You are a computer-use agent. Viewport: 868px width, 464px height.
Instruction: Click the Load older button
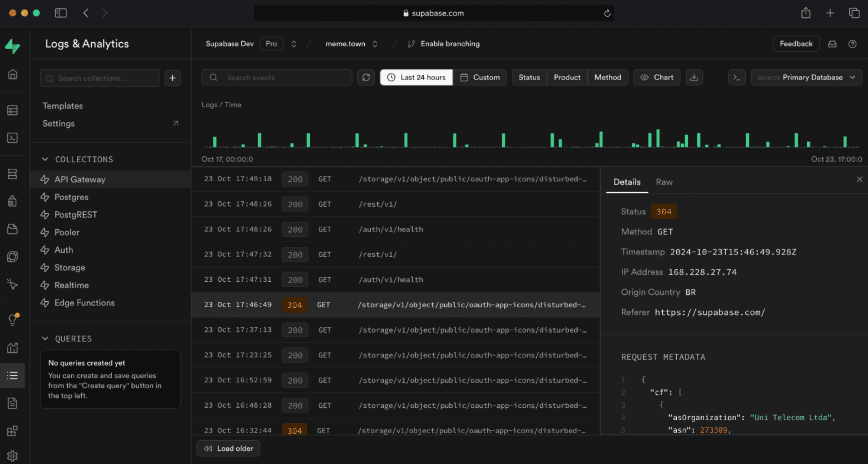(x=228, y=449)
